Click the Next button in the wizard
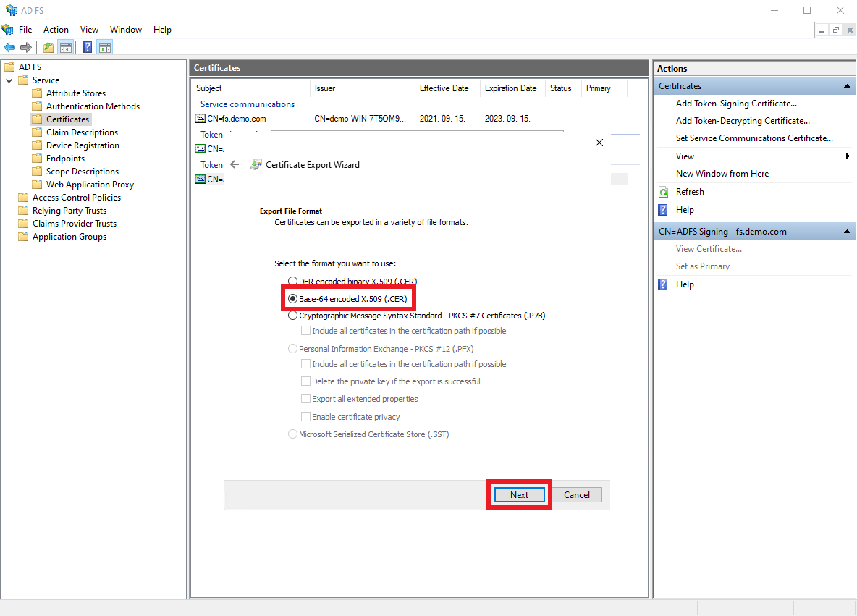Screen dimensions: 857x616 click(519, 494)
